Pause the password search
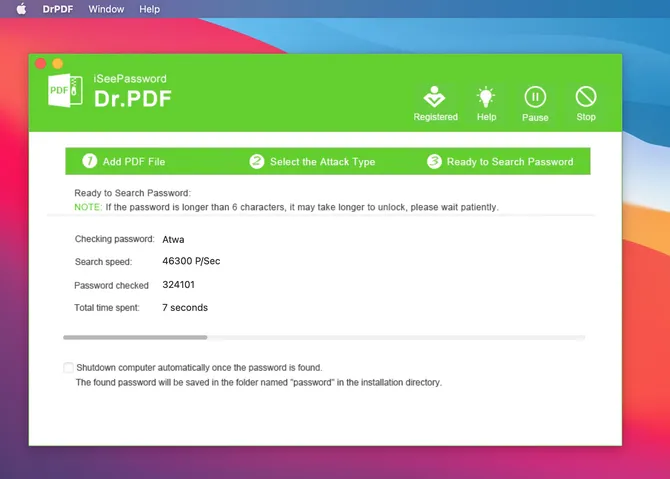This screenshot has width=670, height=479. coord(535,97)
